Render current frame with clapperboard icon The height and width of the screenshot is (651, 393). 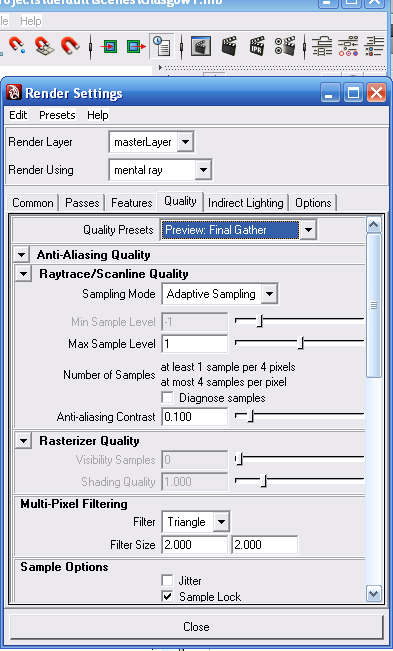tap(229, 46)
